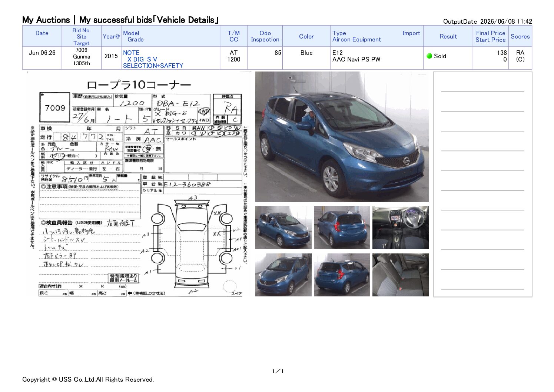Click the page number 1/1
The width and height of the screenshot is (554, 392).
click(278, 371)
